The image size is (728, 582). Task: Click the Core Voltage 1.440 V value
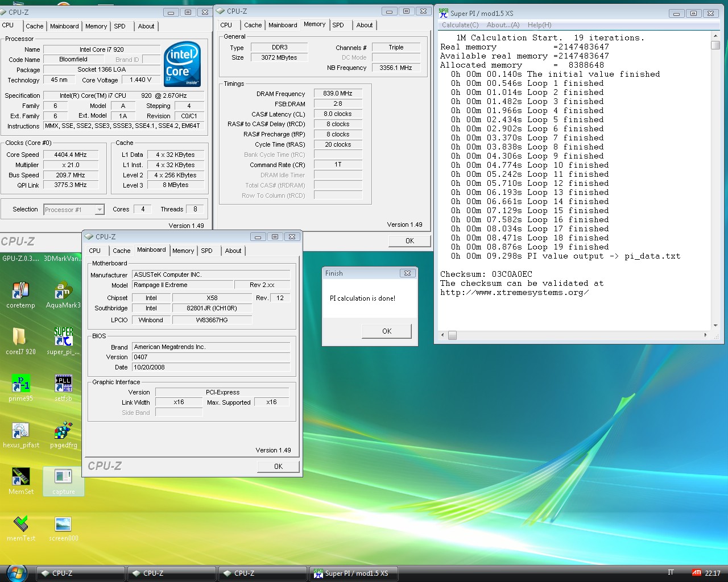(x=140, y=80)
